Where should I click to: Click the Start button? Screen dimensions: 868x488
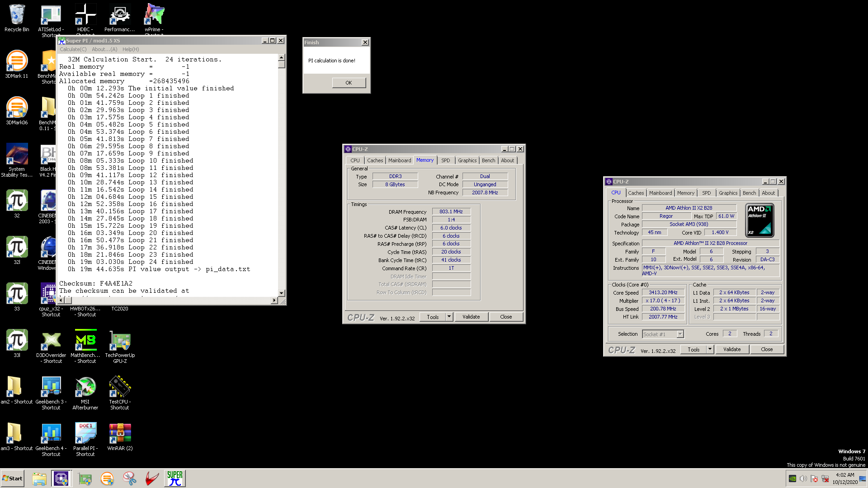point(13,478)
